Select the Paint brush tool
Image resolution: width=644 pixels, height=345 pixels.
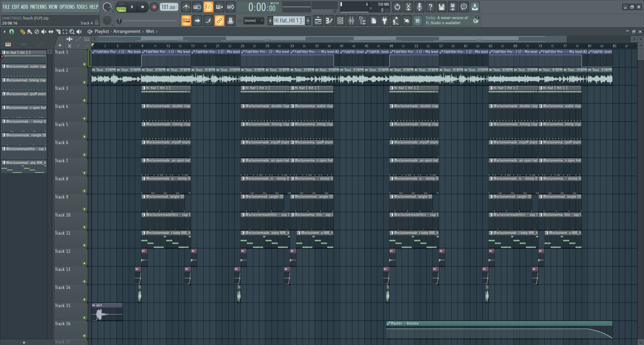point(30,32)
